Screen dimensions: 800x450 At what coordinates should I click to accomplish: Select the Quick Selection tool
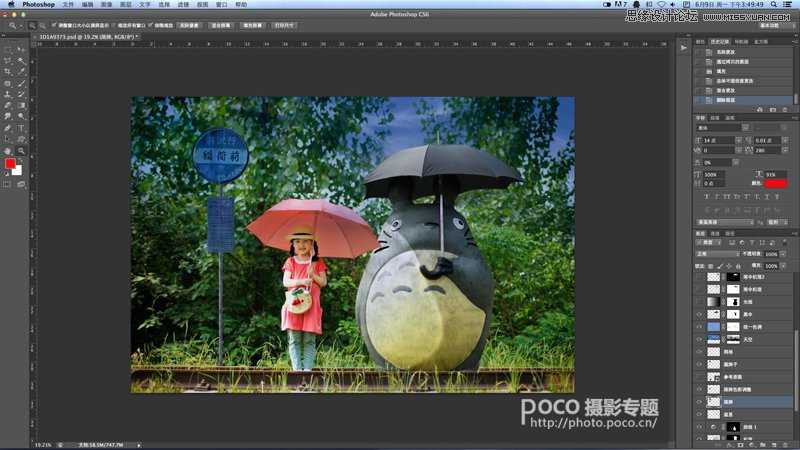21,61
